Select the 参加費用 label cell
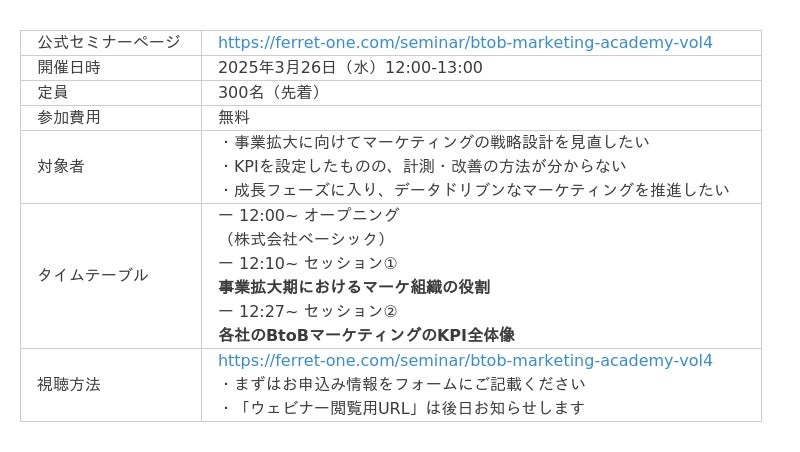 [x=111, y=118]
